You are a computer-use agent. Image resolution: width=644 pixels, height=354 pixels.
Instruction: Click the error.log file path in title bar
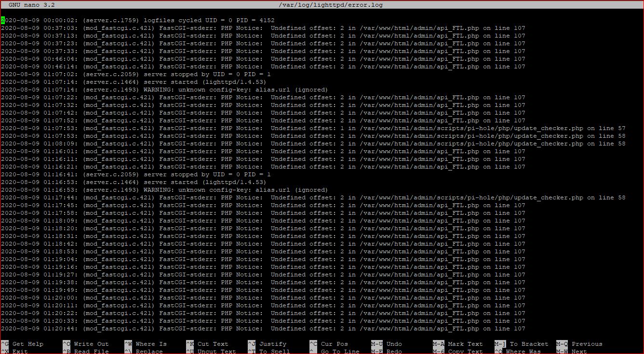coord(332,5)
